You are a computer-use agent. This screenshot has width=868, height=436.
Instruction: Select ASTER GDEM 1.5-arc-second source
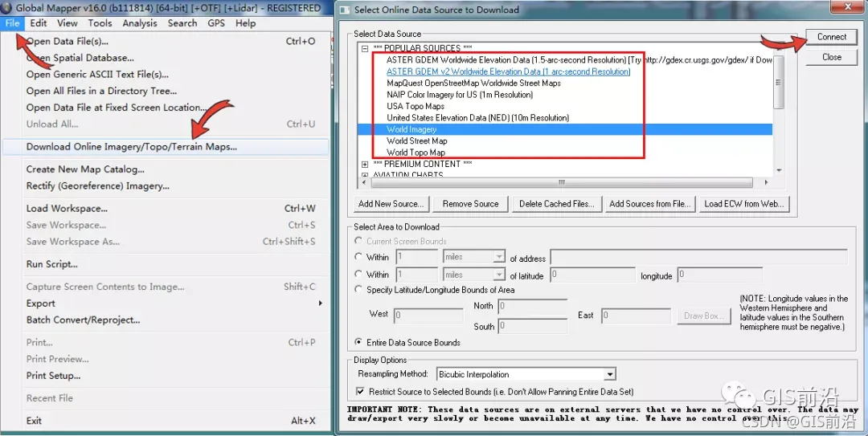579,59
